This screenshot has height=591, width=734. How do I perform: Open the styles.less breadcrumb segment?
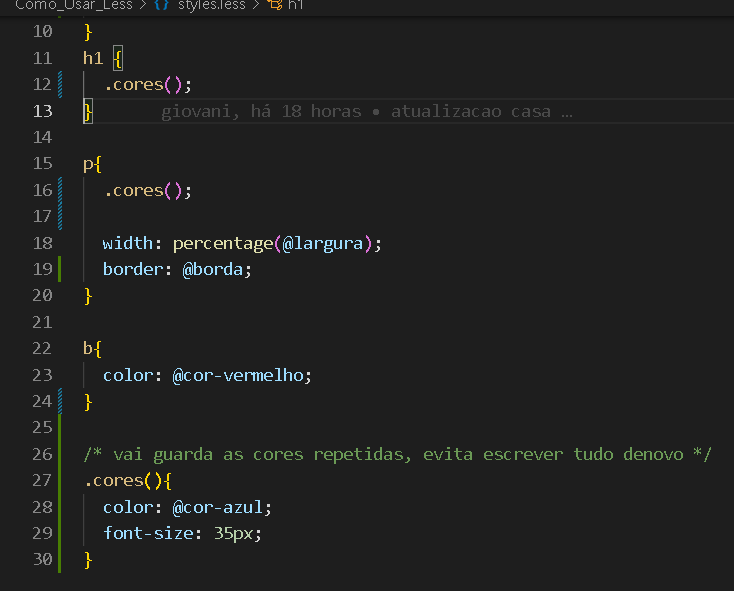click(x=212, y=5)
